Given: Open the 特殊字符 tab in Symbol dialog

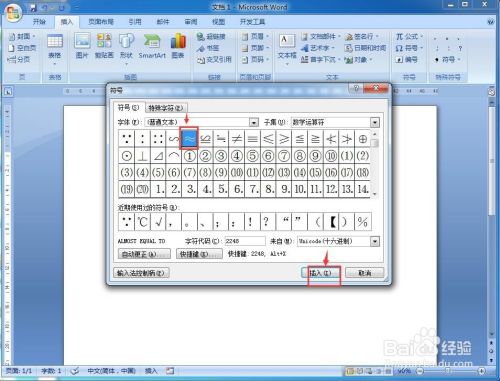Looking at the screenshot, I should (x=166, y=108).
